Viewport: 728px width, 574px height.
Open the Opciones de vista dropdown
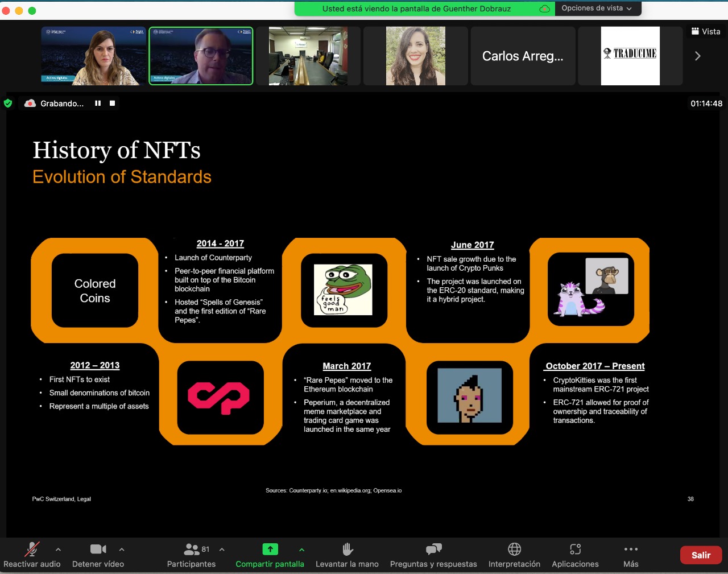(x=597, y=8)
